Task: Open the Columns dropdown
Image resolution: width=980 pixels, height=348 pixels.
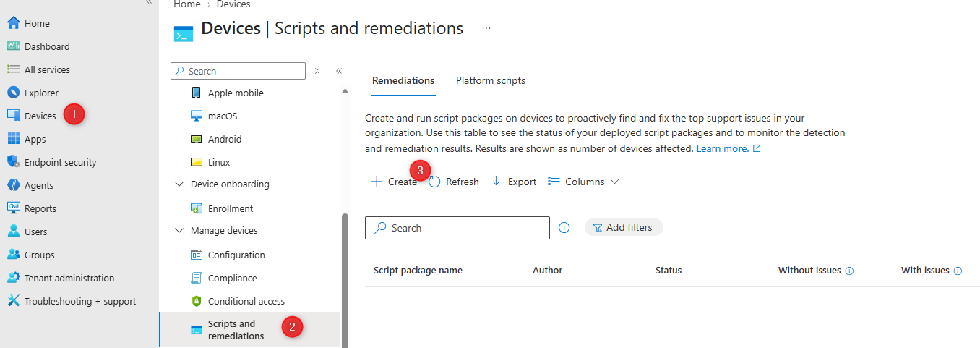Action: pos(583,182)
